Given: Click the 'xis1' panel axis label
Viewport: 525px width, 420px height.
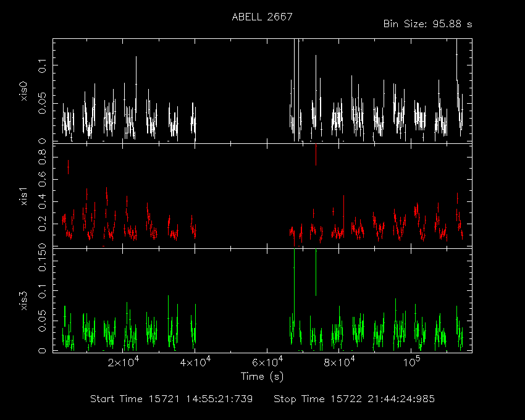Looking at the screenshot, I should pos(24,196).
